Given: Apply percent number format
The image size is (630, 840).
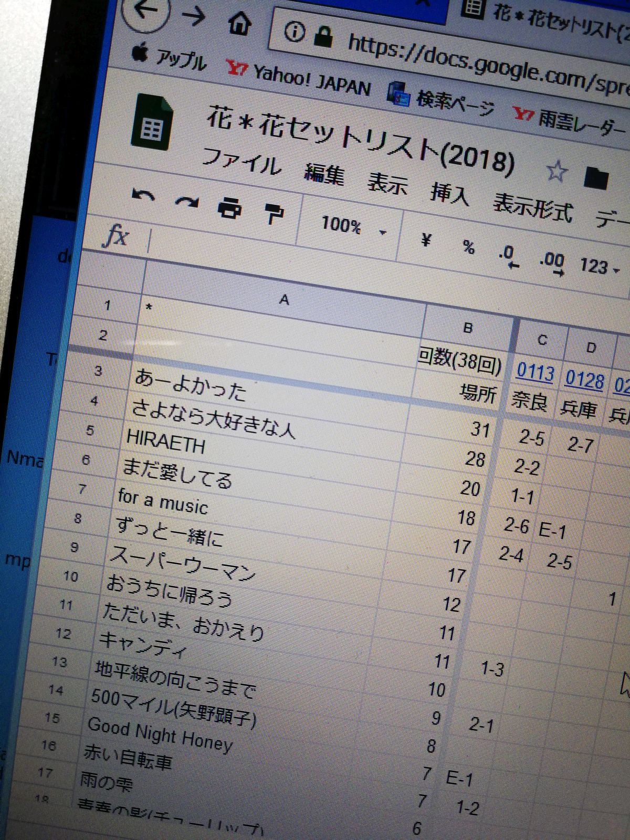Looking at the screenshot, I should pyautogui.click(x=468, y=247).
